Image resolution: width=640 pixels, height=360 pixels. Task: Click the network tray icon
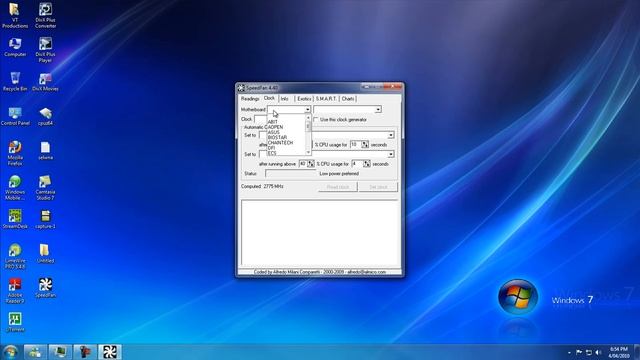[x=589, y=352]
